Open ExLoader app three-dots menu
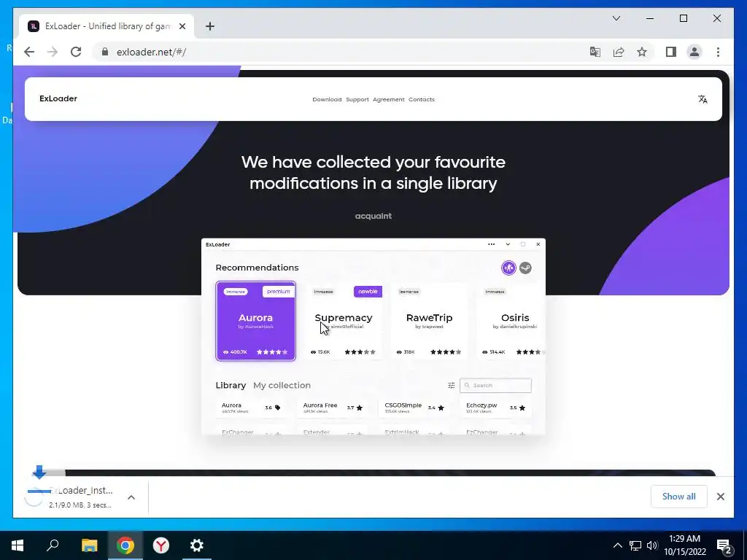The width and height of the screenshot is (747, 560). [x=491, y=244]
